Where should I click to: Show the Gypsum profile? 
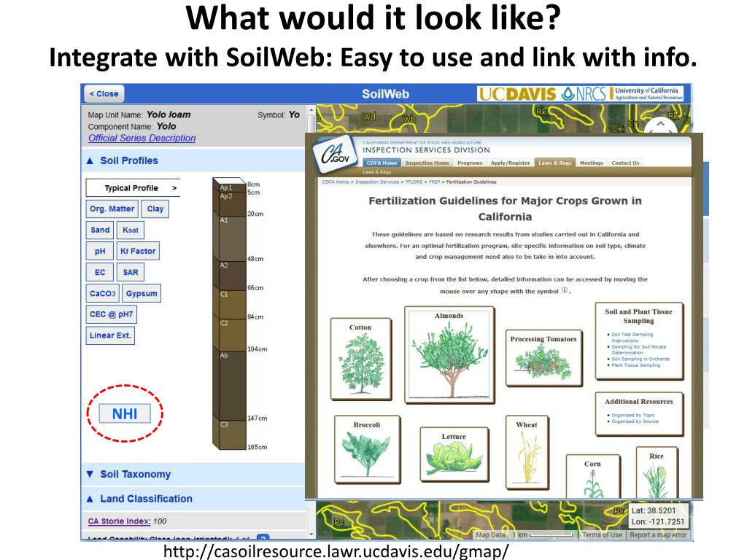tap(142, 293)
